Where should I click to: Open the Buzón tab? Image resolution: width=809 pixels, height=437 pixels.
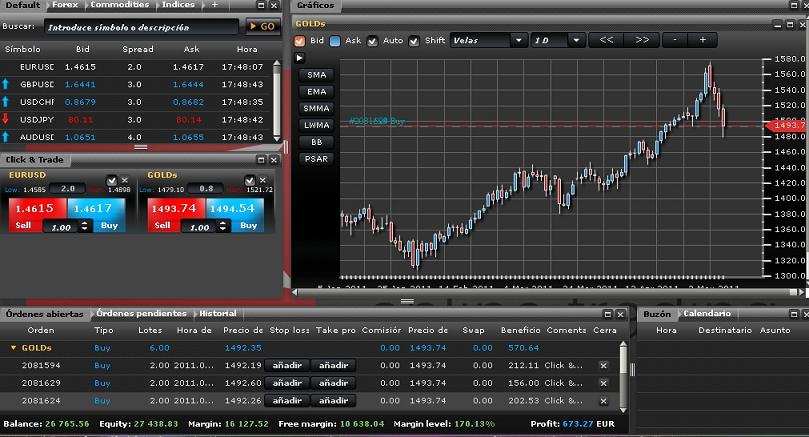[657, 314]
